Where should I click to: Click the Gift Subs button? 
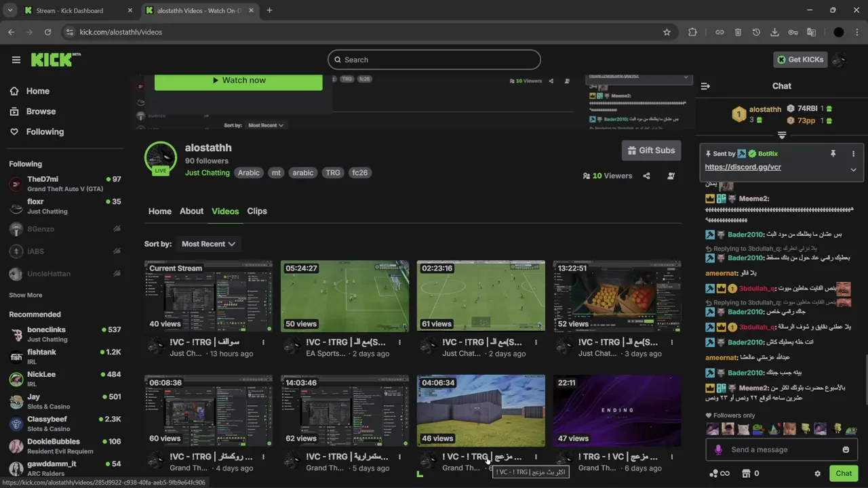(651, 150)
